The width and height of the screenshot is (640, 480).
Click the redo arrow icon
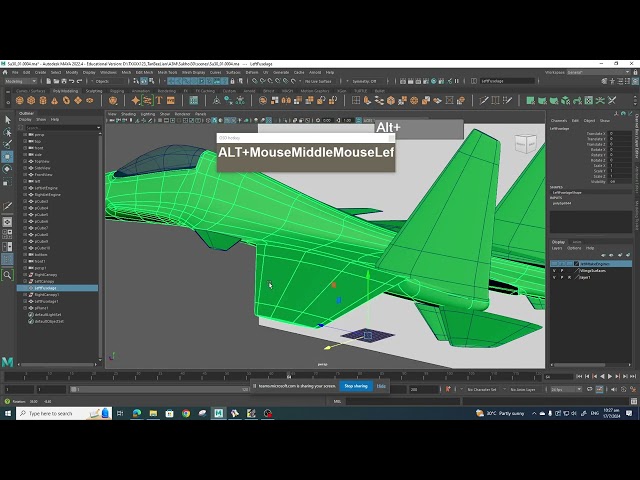pyautogui.click(x=79, y=81)
